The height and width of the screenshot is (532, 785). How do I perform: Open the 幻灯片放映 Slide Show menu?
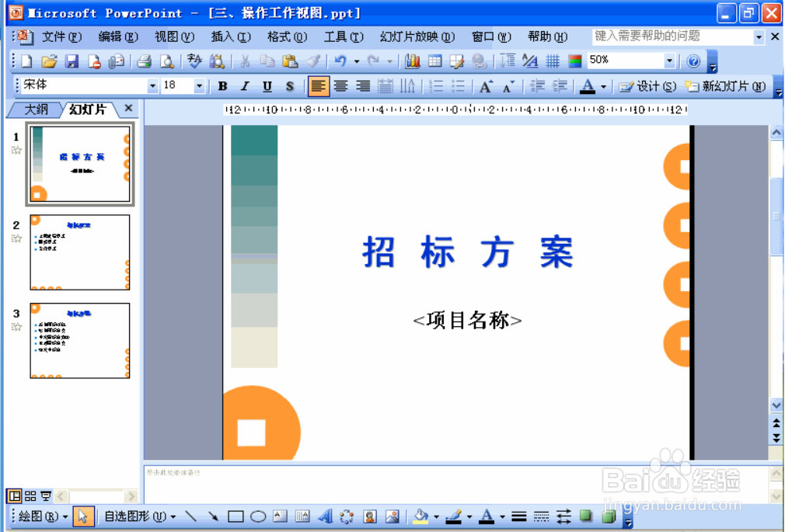[417, 37]
